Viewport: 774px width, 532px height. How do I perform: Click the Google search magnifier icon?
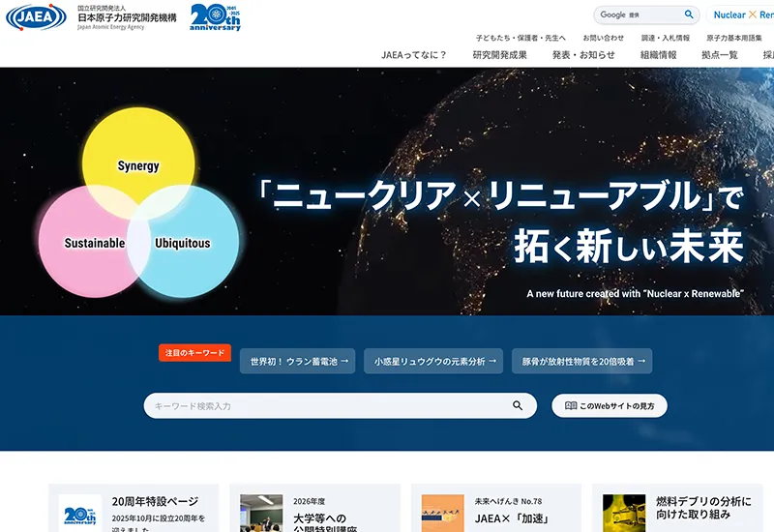[689, 15]
